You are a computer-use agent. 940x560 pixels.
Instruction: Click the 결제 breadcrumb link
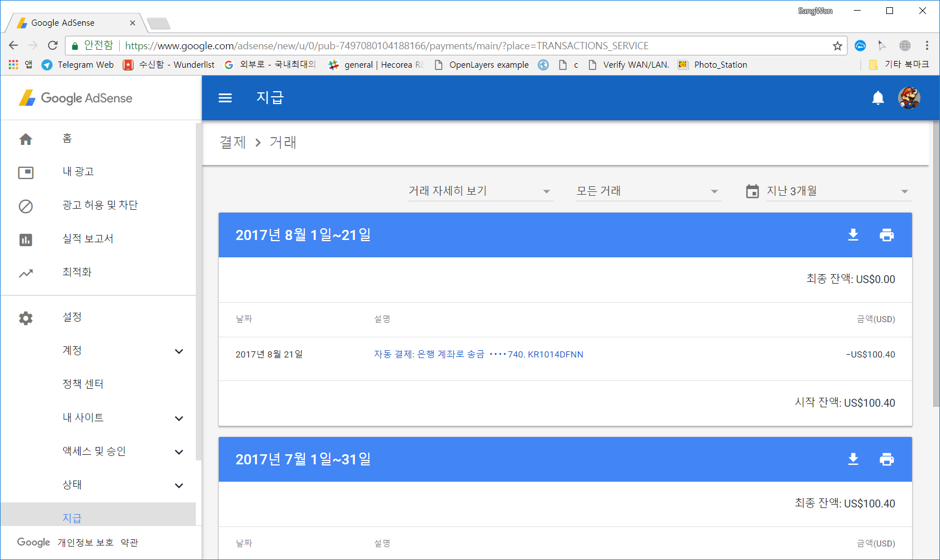coord(233,143)
